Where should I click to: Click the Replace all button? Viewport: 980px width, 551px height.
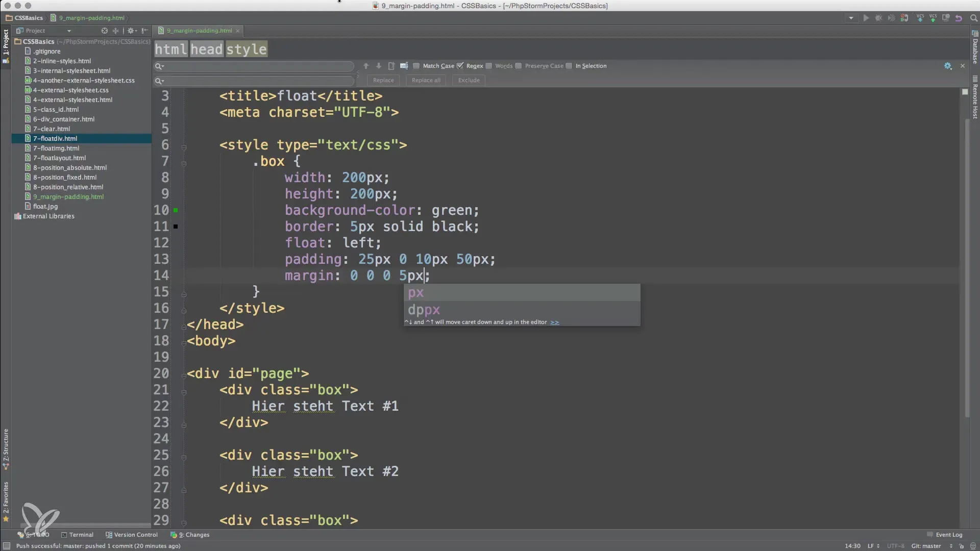(426, 80)
